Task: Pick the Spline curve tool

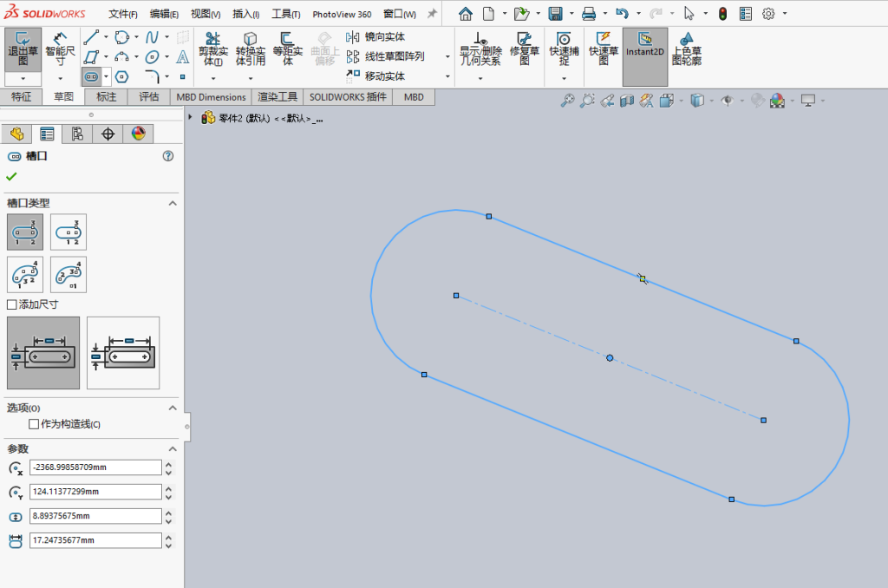Action: click(152, 37)
